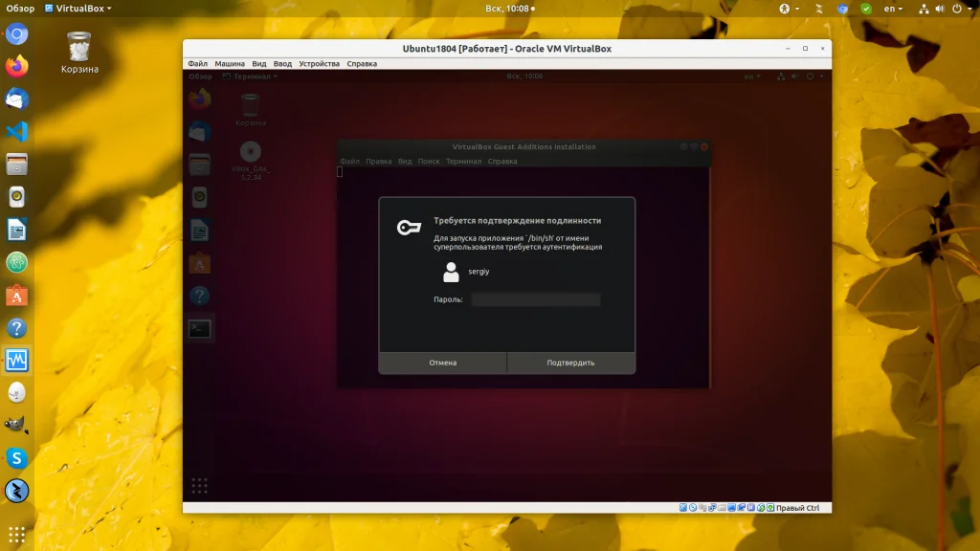Open Thunderbird mail in host dock
980x551 pixels.
pyautogui.click(x=17, y=99)
